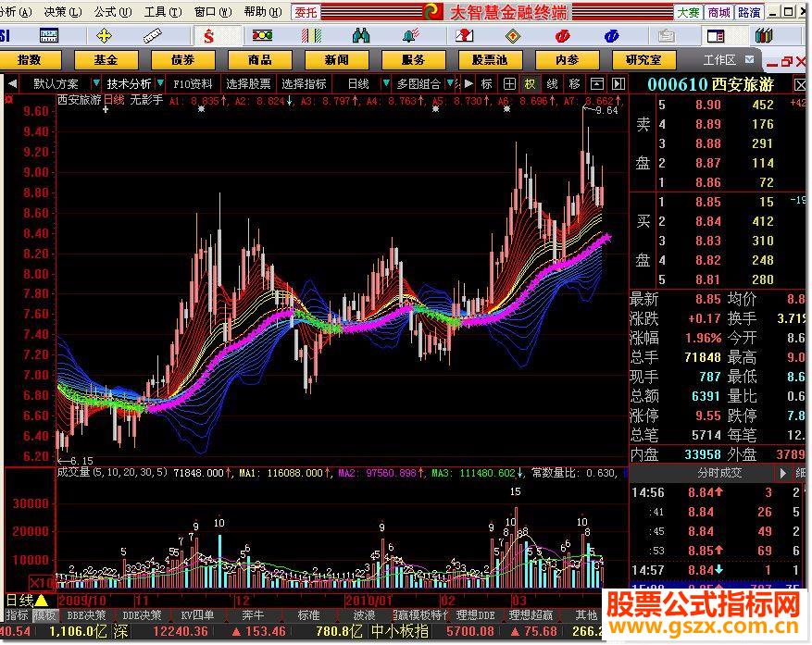Select the DDE决策 template tab

(x=142, y=615)
